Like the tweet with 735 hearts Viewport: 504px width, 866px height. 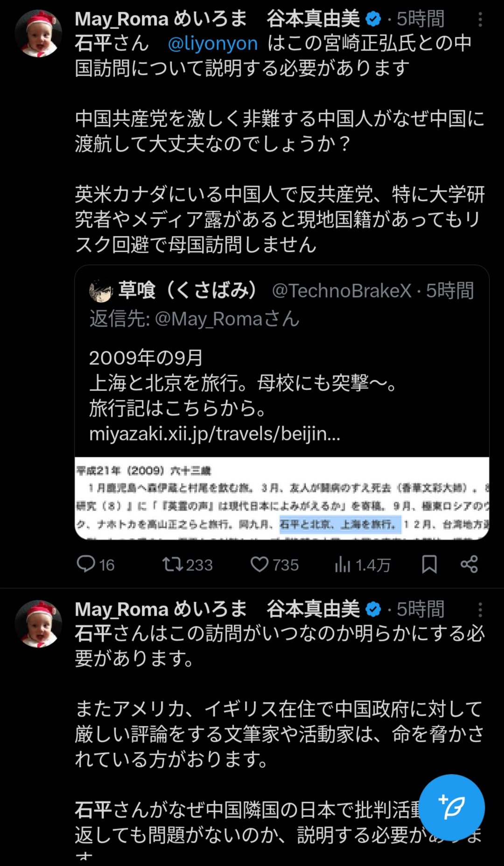click(259, 564)
